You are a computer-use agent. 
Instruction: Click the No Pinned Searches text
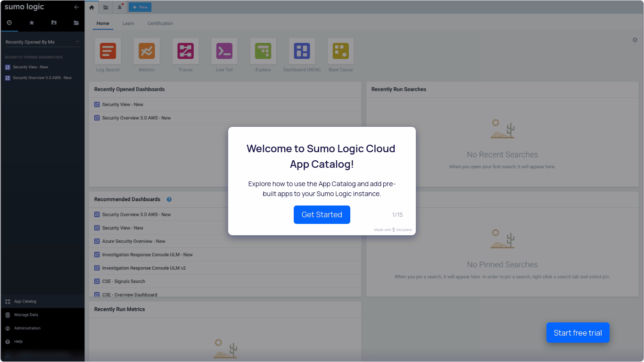pos(502,264)
